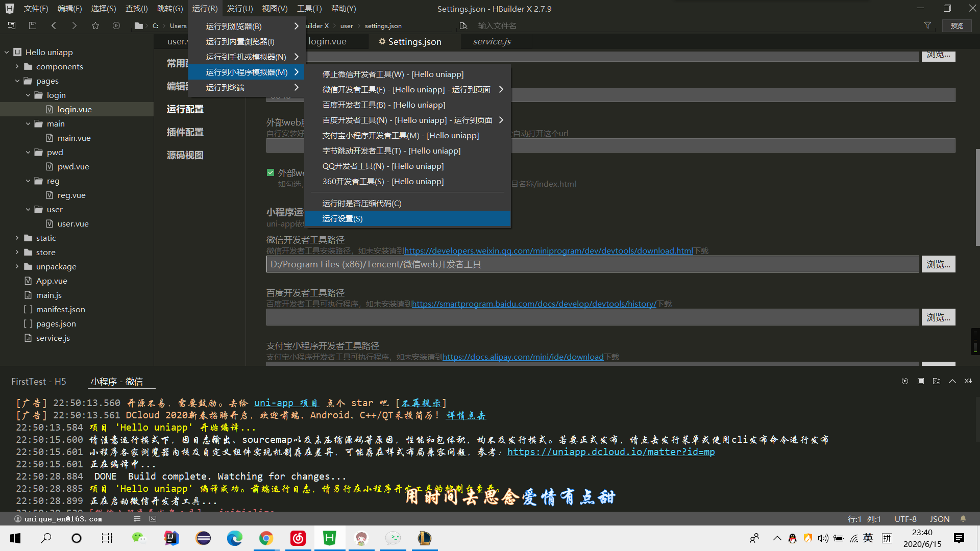The width and height of the screenshot is (980, 551).
Task: Select 源码视图 settings category
Action: (x=185, y=155)
